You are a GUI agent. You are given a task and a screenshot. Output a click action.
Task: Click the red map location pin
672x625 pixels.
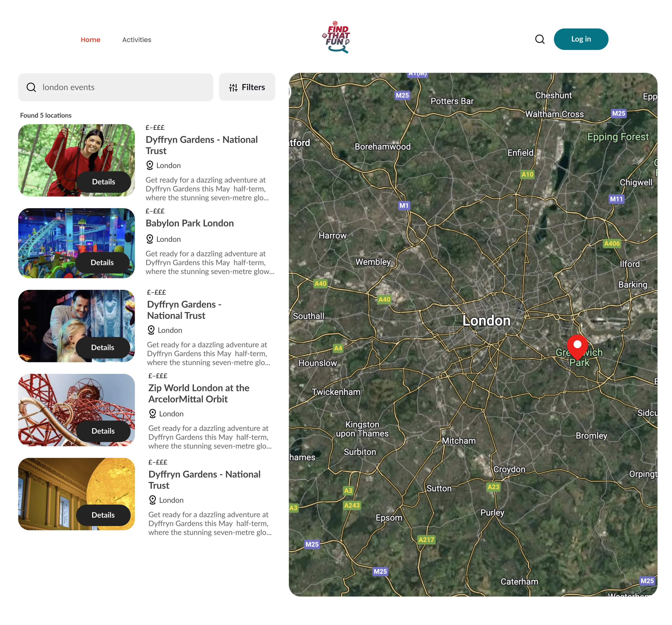coord(577,347)
